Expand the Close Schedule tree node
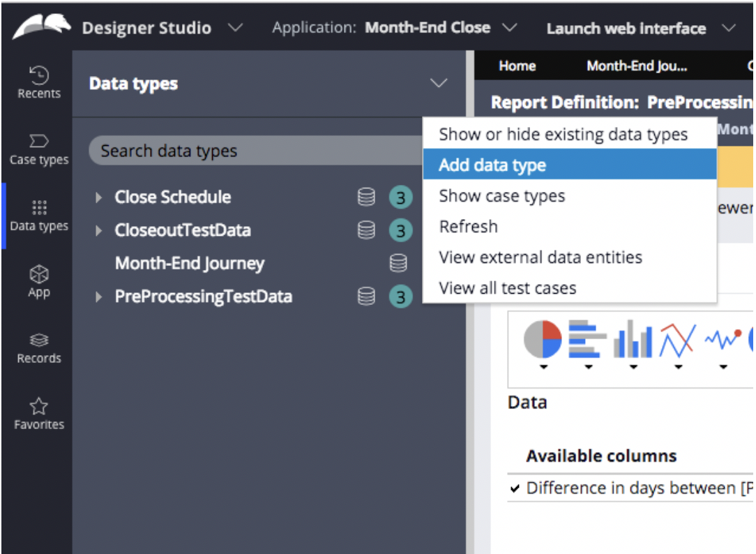The width and height of the screenshot is (756, 554). point(98,197)
